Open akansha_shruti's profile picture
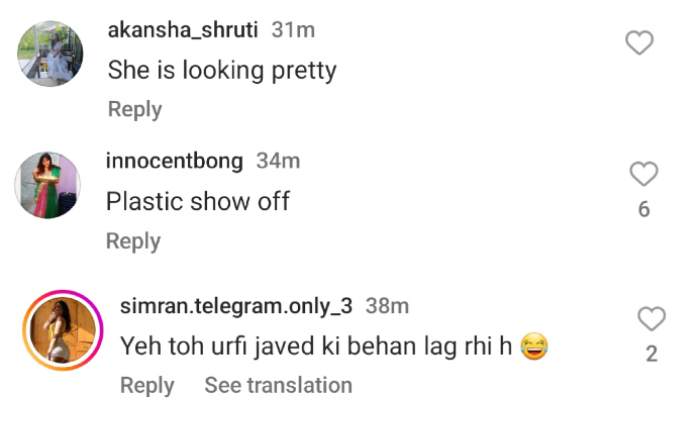Viewport: 700px width, 430px height. 50,54
